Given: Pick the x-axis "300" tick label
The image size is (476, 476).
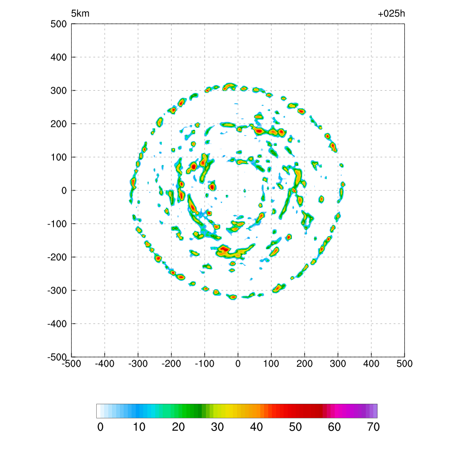Looking at the screenshot, I should (338, 364).
